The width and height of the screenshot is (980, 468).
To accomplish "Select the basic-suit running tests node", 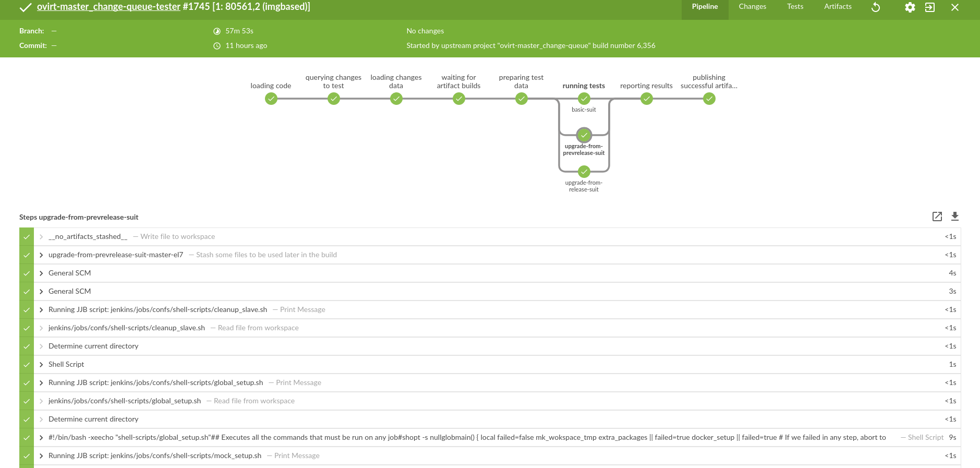I will tap(584, 99).
